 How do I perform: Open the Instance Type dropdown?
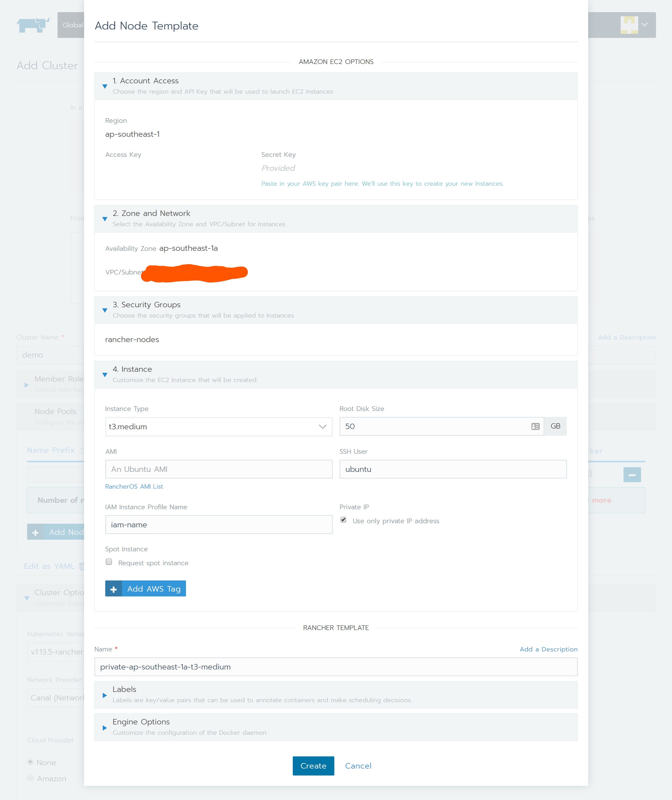[x=219, y=427]
